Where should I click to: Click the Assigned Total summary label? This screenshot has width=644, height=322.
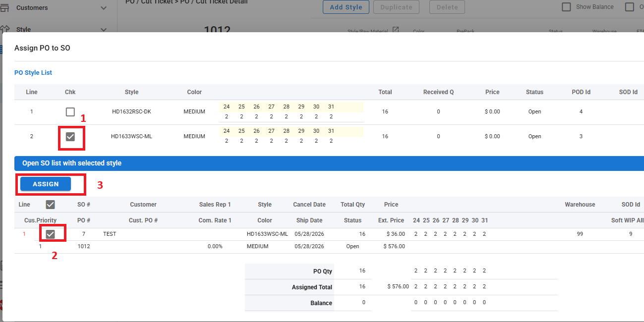click(x=312, y=287)
